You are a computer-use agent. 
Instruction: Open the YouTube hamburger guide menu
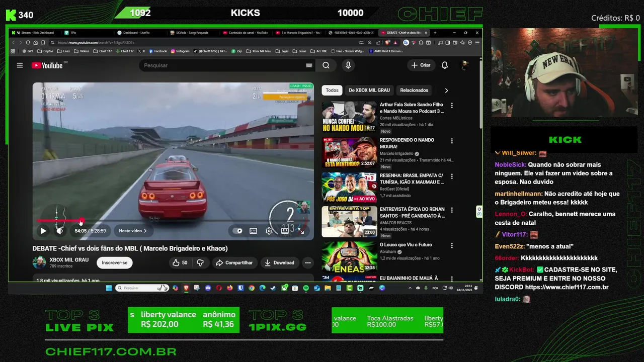pyautogui.click(x=20, y=65)
